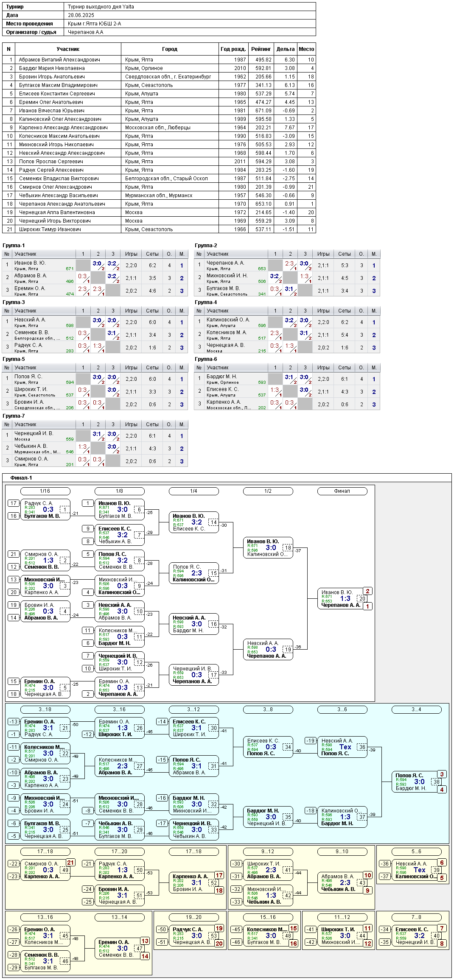Viewport: 454px width, 980px height.
Task: Click the '5...6' placement round label
Action: coord(416,852)
